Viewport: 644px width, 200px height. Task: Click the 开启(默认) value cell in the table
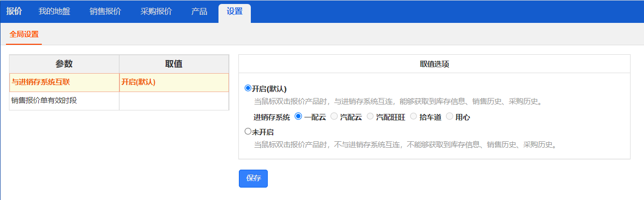[174, 82]
